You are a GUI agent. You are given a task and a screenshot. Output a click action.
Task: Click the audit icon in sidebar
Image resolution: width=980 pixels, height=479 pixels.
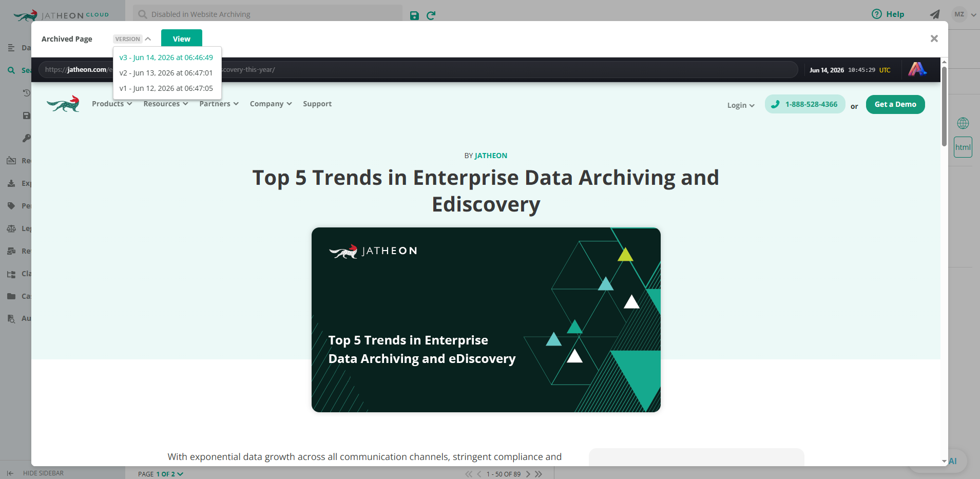tap(11, 318)
